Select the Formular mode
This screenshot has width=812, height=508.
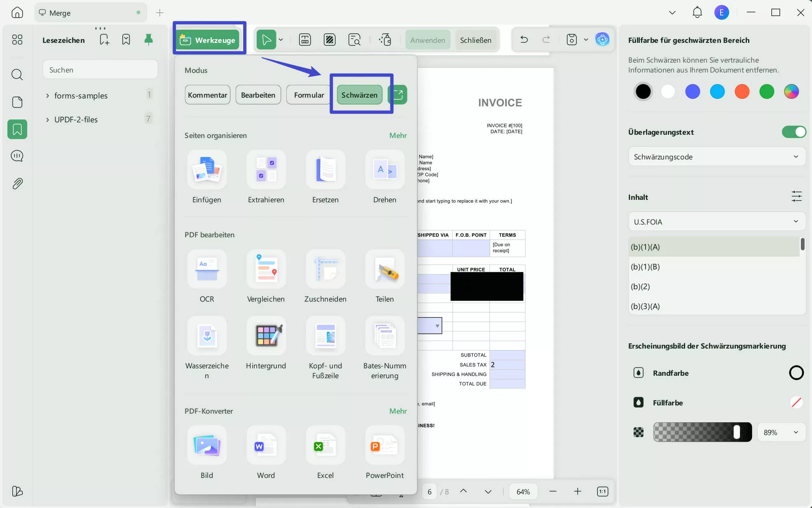(309, 95)
